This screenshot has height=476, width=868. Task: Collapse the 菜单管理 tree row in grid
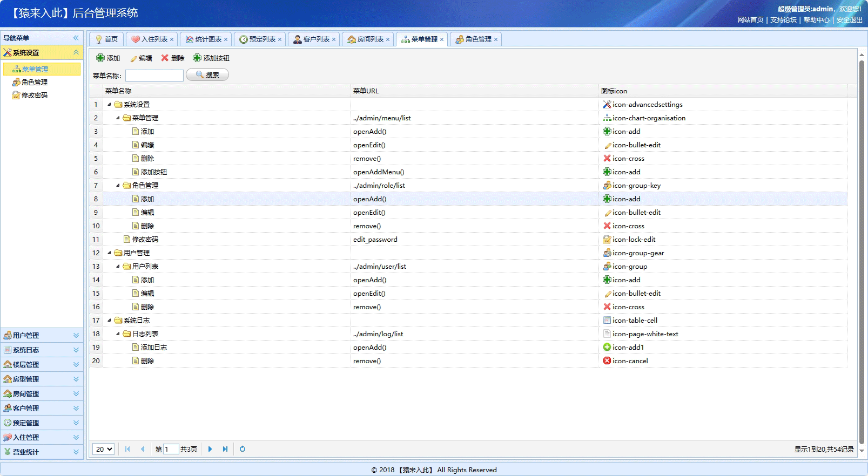(118, 118)
